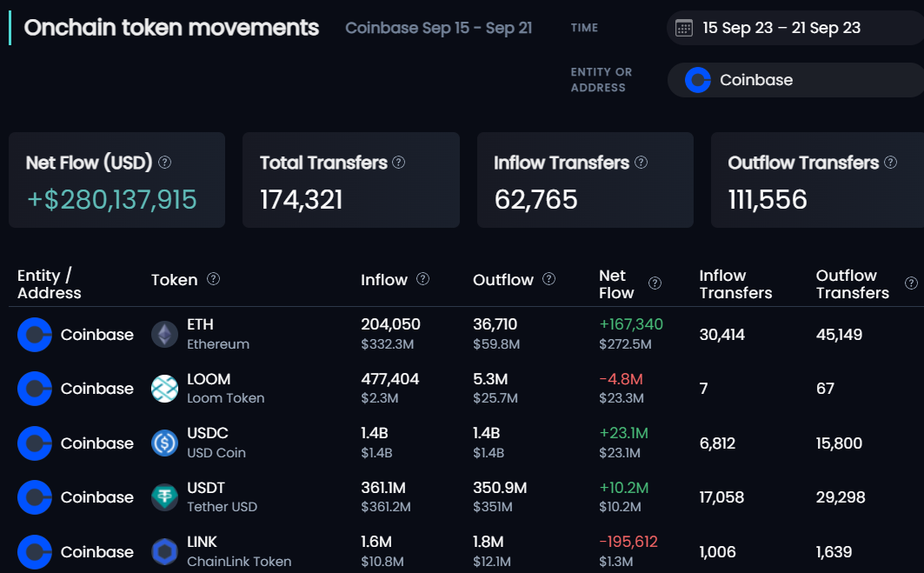Click the Coinbase logo in the ETH row
Image resolution: width=924 pixels, height=573 pixels.
pyautogui.click(x=35, y=335)
